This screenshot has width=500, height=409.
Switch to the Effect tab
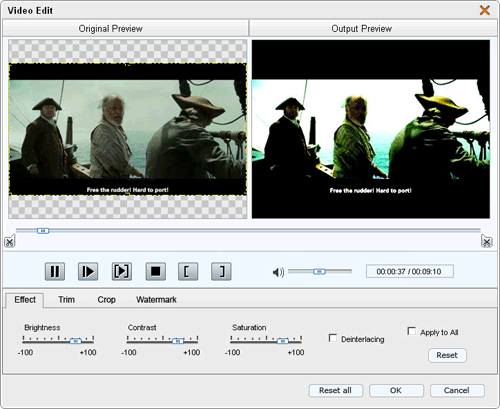(x=25, y=300)
